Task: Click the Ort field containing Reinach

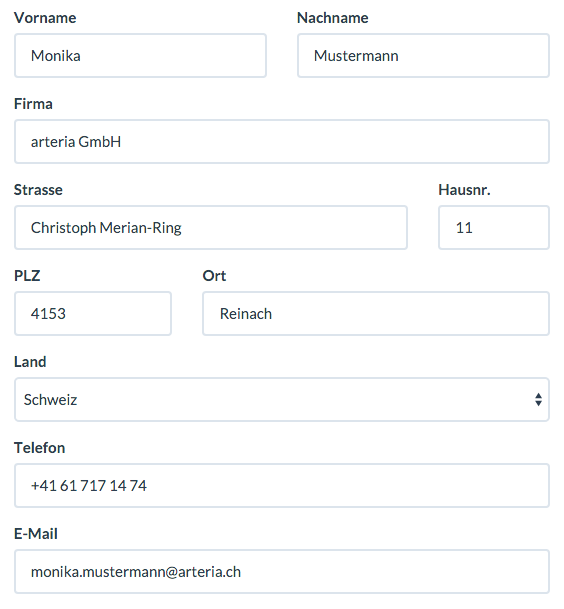Action: pos(376,313)
